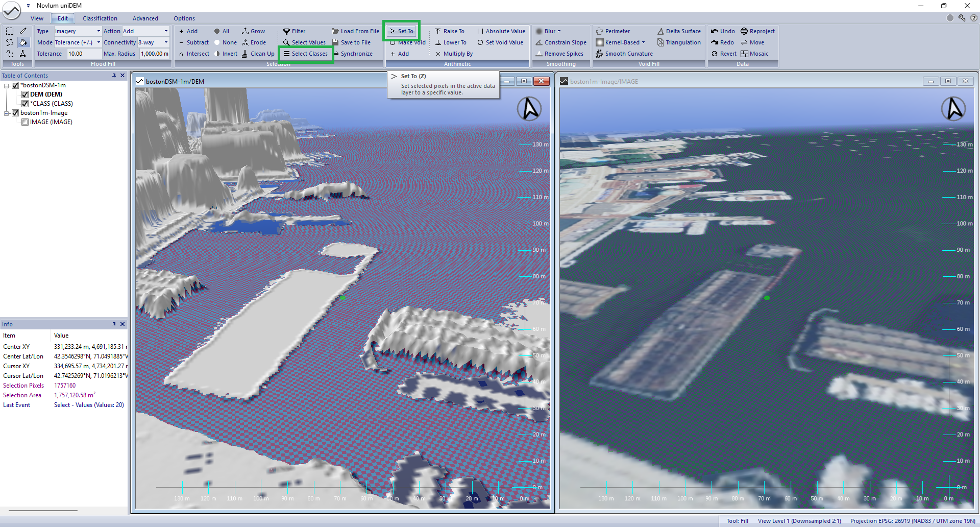Select the freehand path tool
Image resolution: width=980 pixels, height=527 pixels.
(10, 54)
